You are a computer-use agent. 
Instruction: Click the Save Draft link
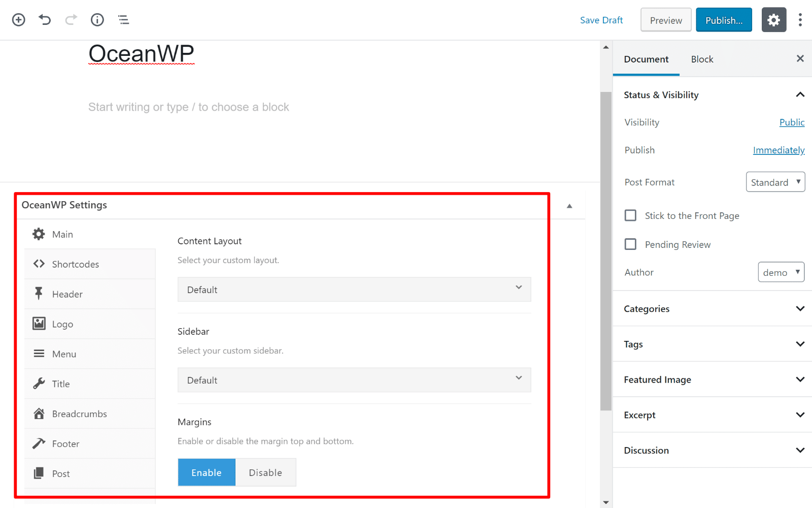click(x=601, y=20)
